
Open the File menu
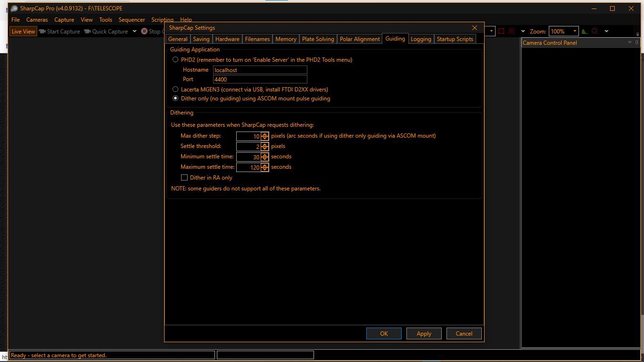[x=16, y=20]
